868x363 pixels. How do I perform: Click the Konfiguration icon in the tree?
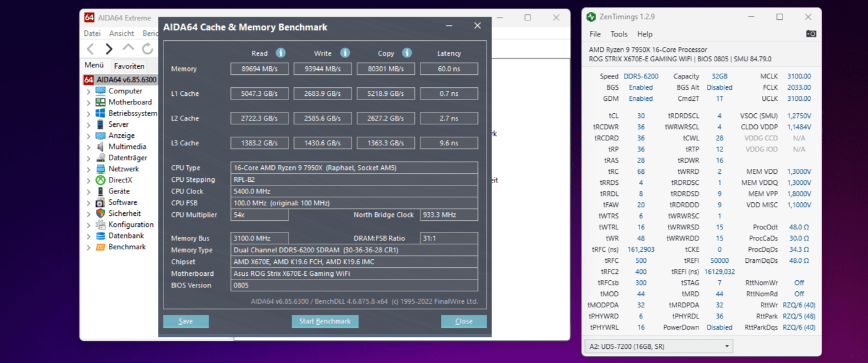click(x=100, y=224)
